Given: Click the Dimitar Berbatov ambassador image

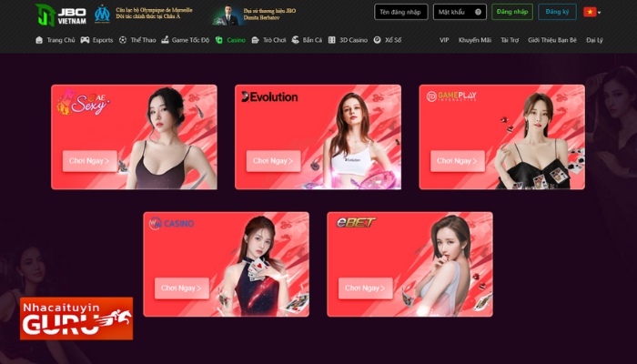Looking at the screenshot, I should (x=227, y=15).
